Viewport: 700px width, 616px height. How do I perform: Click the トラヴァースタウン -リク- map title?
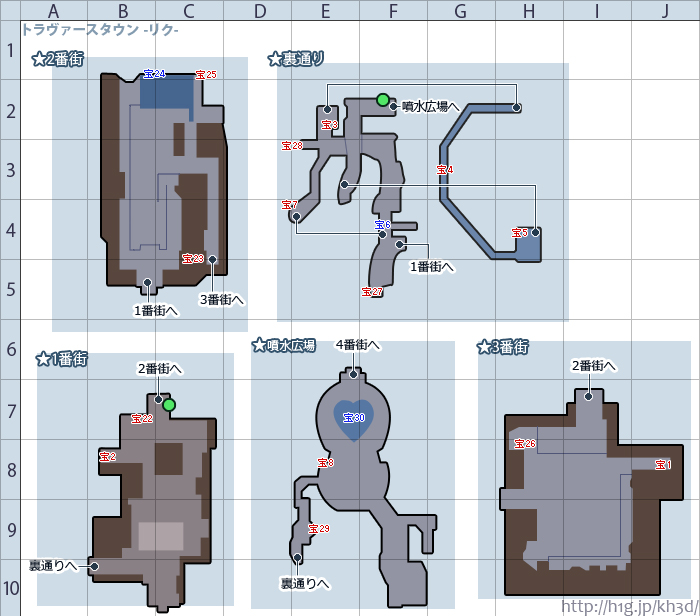pyautogui.click(x=100, y=30)
